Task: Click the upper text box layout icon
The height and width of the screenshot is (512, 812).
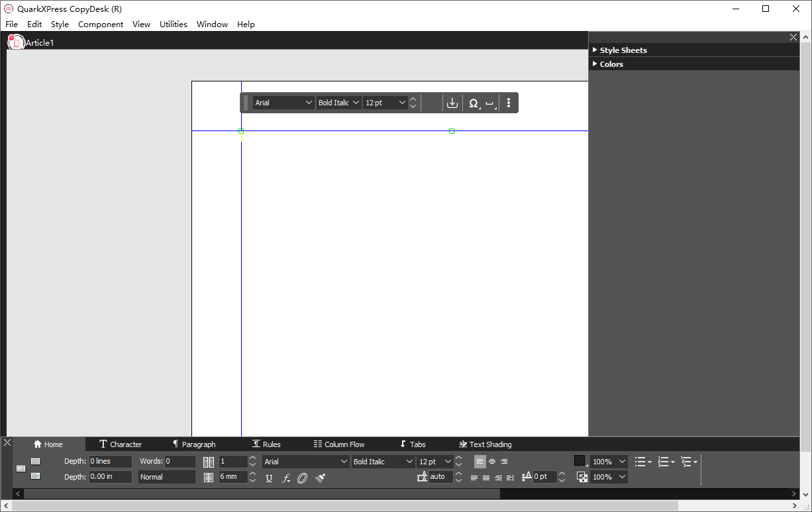Action: tap(36, 461)
